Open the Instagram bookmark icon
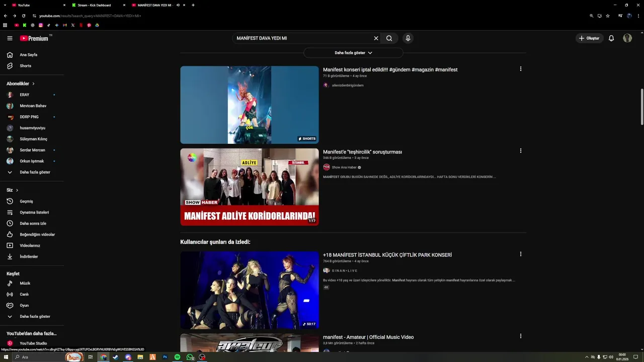The width and height of the screenshot is (644, 362). tap(41, 25)
